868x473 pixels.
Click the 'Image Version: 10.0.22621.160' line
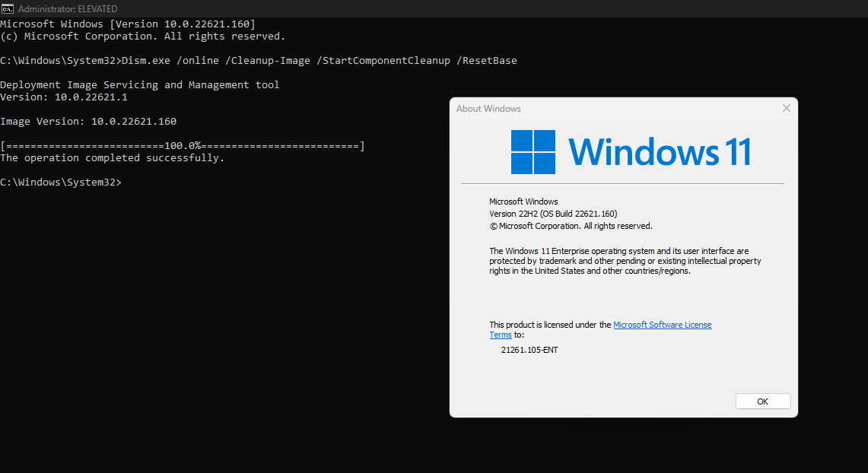88,121
